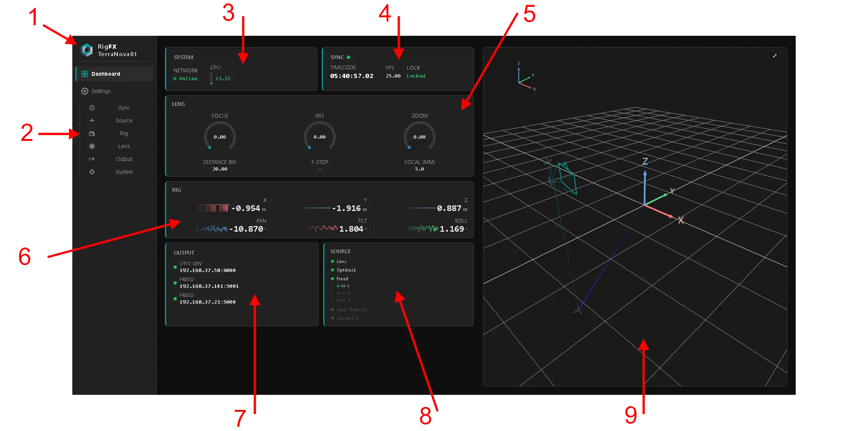Click the Canon CV source entry
Screen dimensions: 868x431
(345, 318)
